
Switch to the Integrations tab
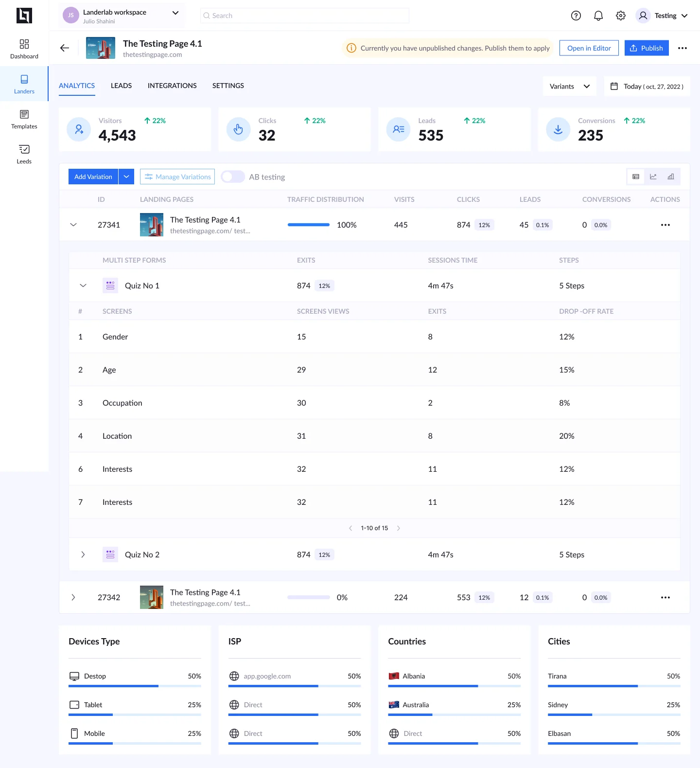(x=172, y=86)
